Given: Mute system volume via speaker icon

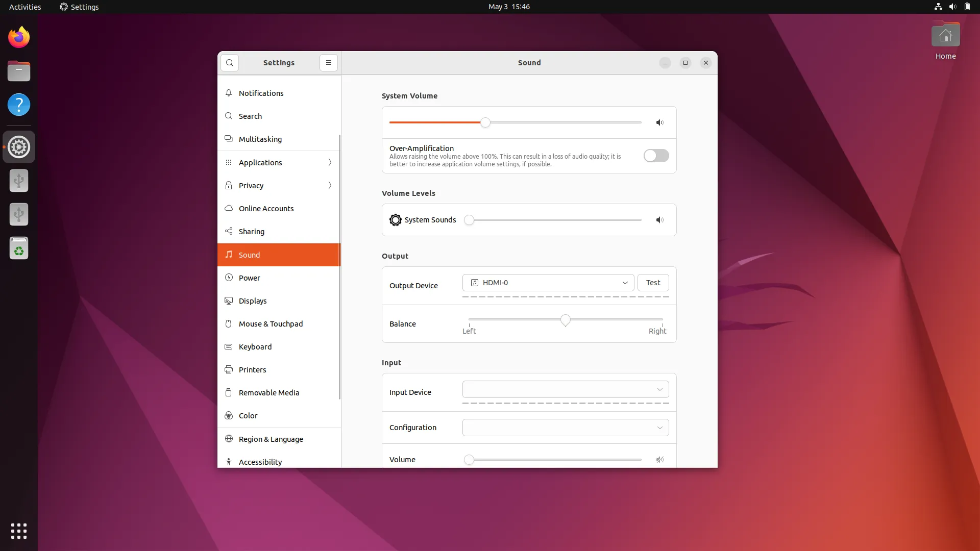Looking at the screenshot, I should (659, 122).
